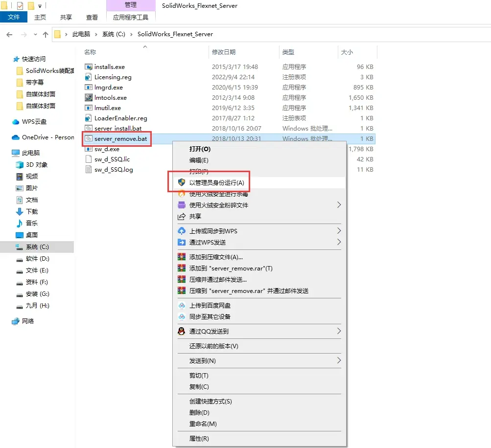Viewport: 491px width, 448px height.
Task: Sort by the 大小 column header
Action: pyautogui.click(x=347, y=52)
